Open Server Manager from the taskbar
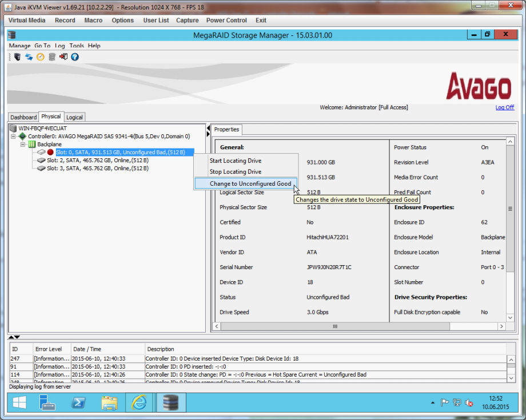Viewport: 526px width, 420px height. [x=47, y=403]
